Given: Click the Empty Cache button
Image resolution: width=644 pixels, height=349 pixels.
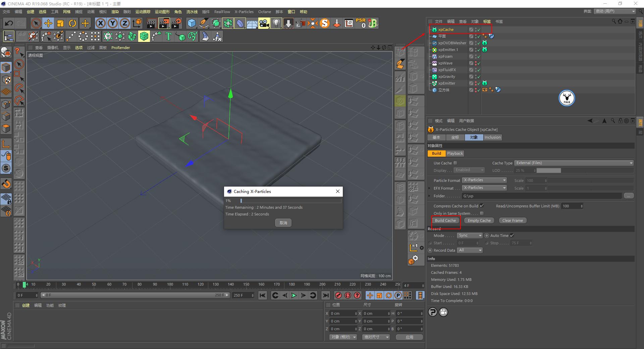Looking at the screenshot, I should [479, 220].
